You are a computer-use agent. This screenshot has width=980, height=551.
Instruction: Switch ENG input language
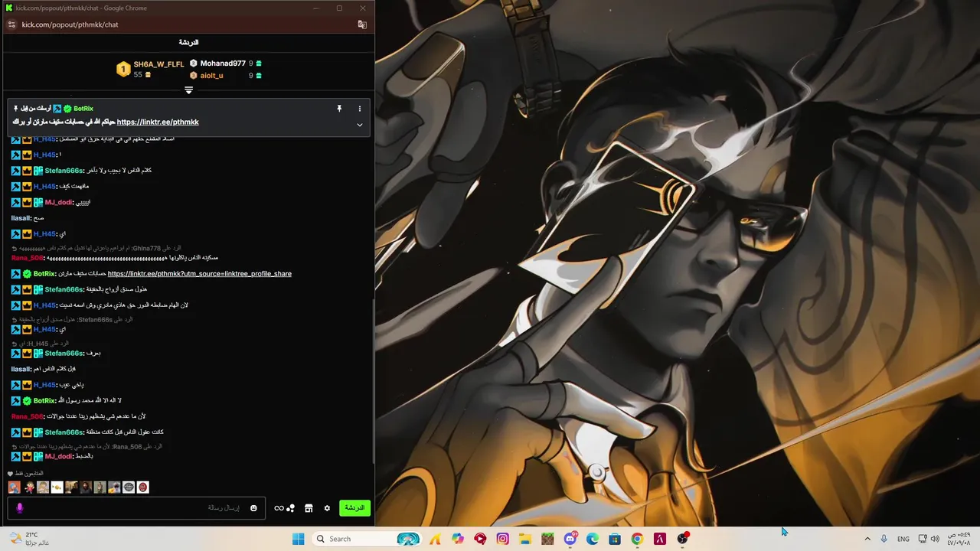pyautogui.click(x=903, y=539)
